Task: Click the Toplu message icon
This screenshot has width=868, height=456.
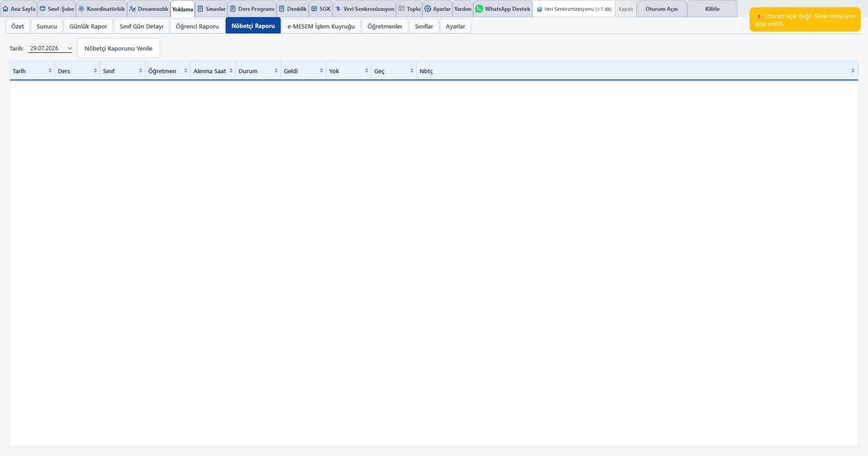Action: tap(401, 9)
